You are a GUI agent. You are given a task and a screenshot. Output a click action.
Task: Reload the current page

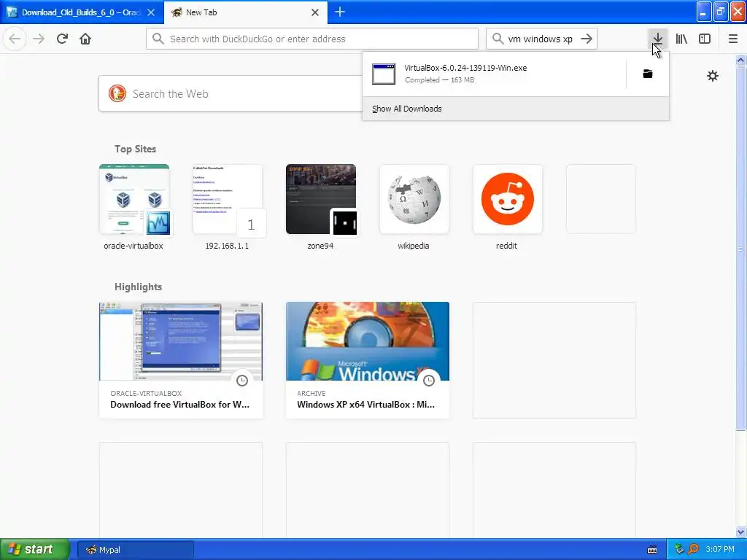coord(62,39)
